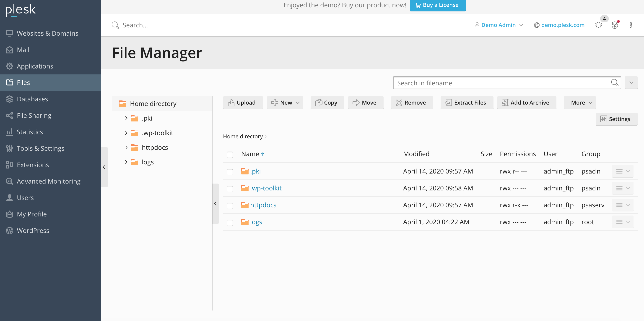Expand the logs folder in the tree
Viewport: 644px width, 321px height.
(x=126, y=162)
